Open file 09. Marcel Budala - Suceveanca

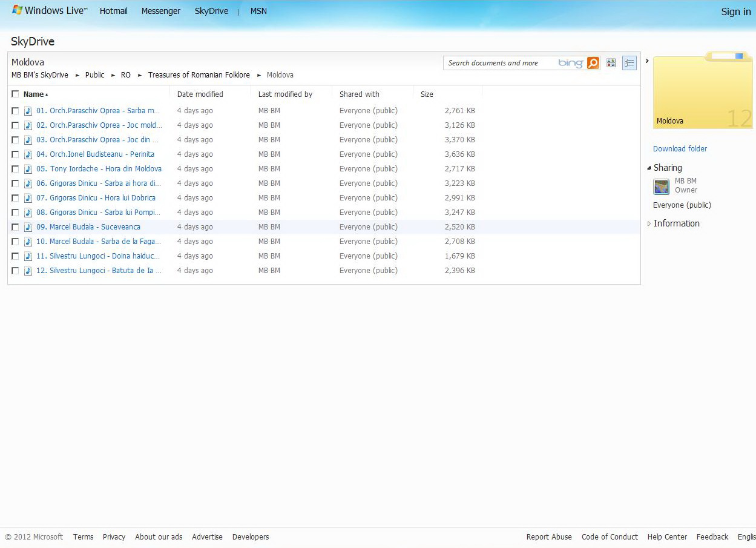(x=88, y=227)
